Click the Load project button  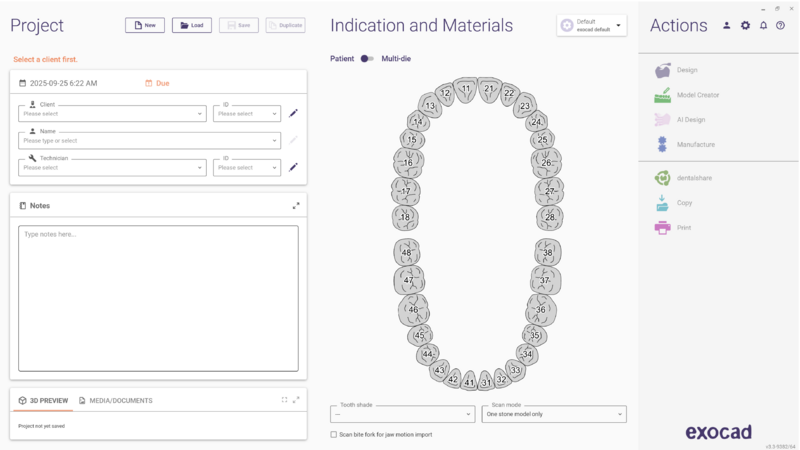[192, 25]
